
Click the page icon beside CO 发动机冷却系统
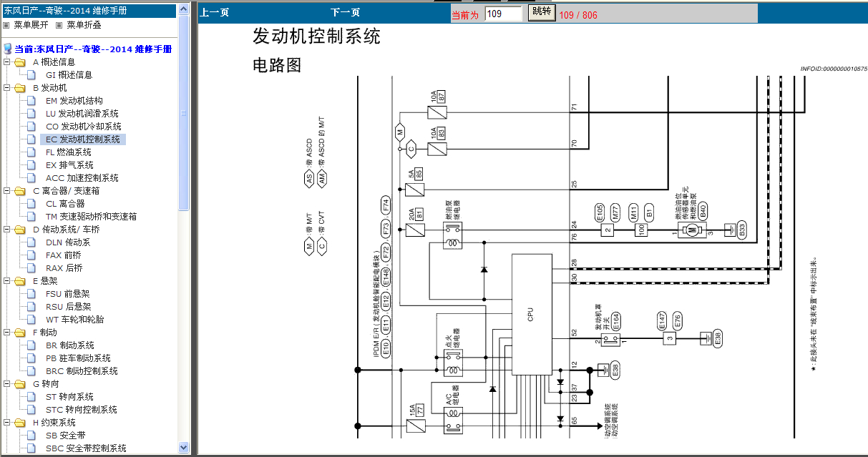(31, 127)
